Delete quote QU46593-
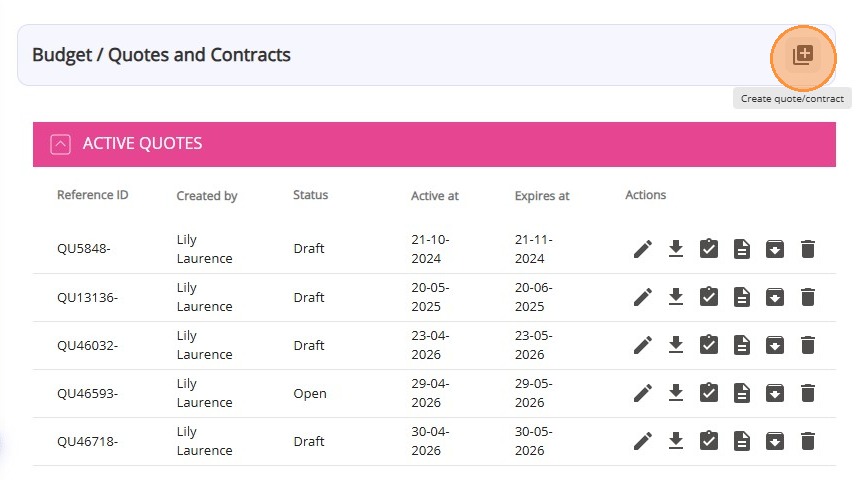This screenshot has width=860, height=480. (x=808, y=393)
